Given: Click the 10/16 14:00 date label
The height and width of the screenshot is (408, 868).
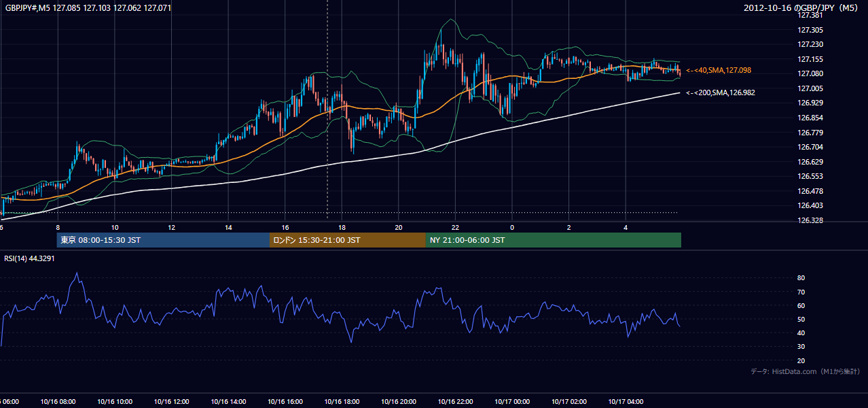Looking at the screenshot, I should 228,402.
